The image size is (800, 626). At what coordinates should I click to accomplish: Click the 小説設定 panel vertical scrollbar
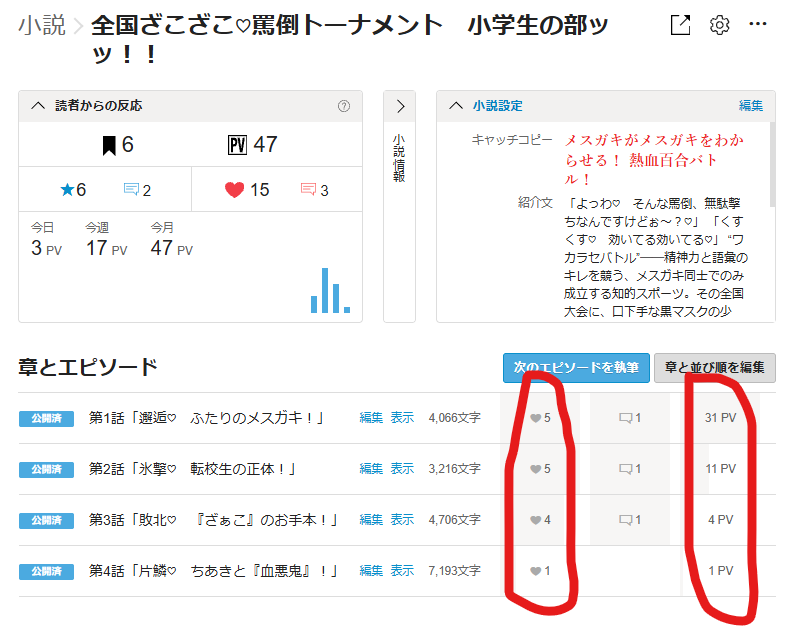[772, 164]
